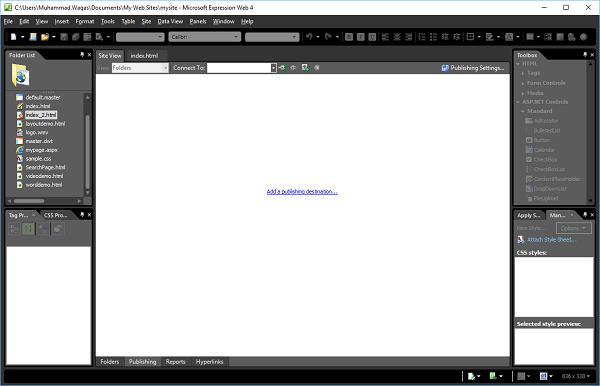Select mypage.aspx in Folder List

coord(37,150)
